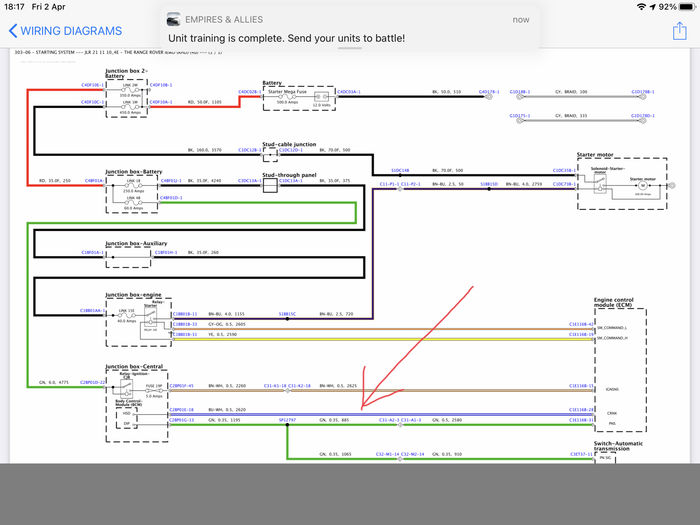This screenshot has height=525, width=700.
Task: Tap the Relay-Ignition switch in Junction box-Central
Action: pos(127,388)
